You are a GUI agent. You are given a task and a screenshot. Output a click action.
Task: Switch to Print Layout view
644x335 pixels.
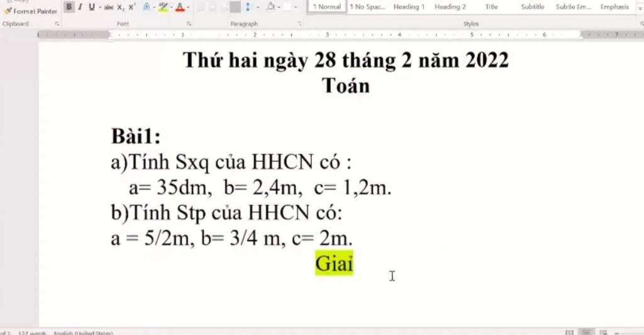pos(587,332)
